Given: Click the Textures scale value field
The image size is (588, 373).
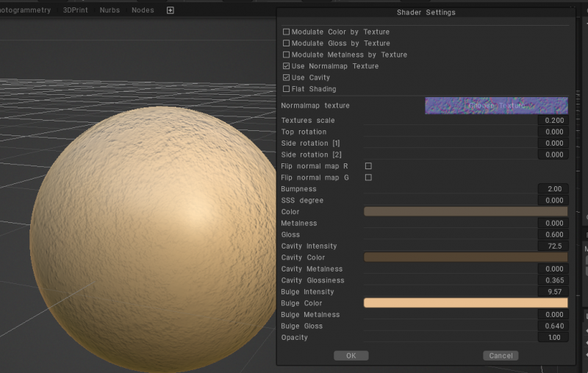Looking at the screenshot, I should point(552,121).
